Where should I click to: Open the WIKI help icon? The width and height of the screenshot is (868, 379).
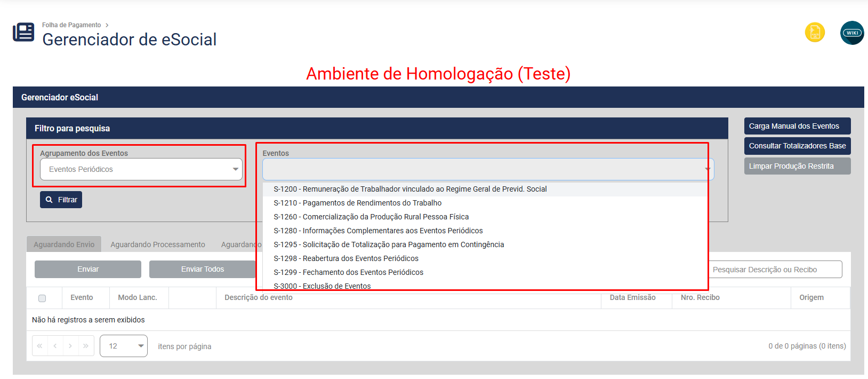[852, 33]
